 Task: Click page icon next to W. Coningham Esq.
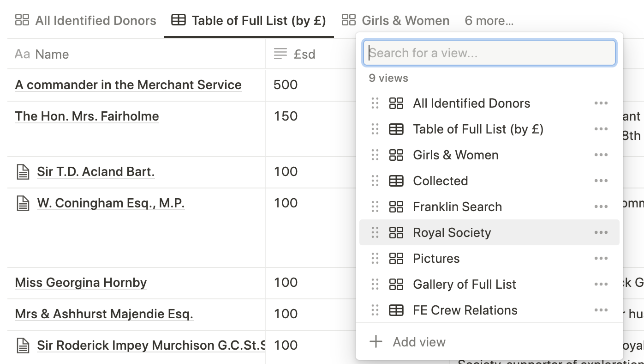coord(23,203)
